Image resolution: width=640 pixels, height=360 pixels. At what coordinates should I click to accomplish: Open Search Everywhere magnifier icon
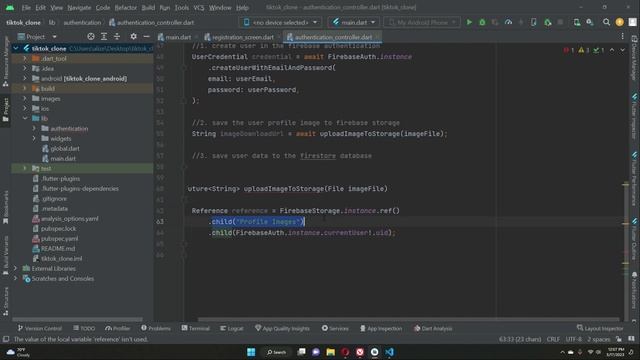click(607, 22)
